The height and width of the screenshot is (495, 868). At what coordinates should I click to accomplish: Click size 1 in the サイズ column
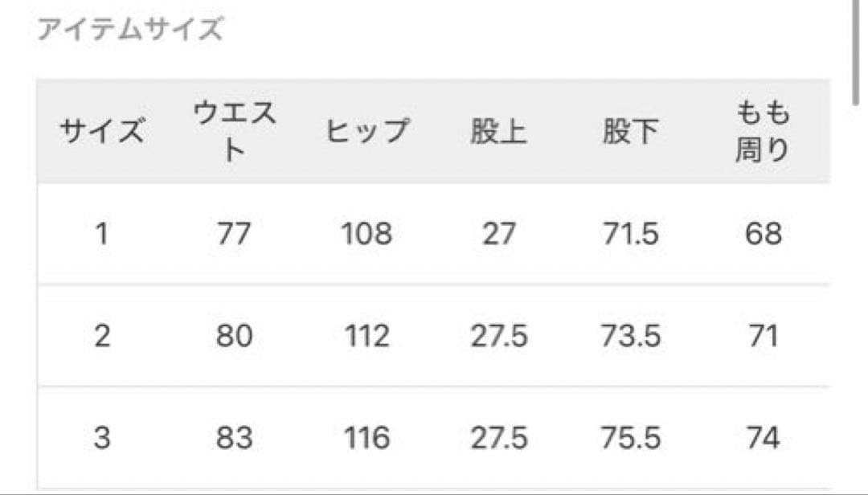point(102,235)
